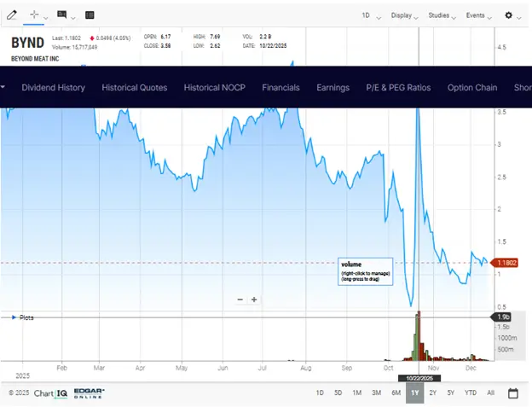Open P/E & PEG Ratios tab
Screen dimensions: 532x407
tap(398, 88)
